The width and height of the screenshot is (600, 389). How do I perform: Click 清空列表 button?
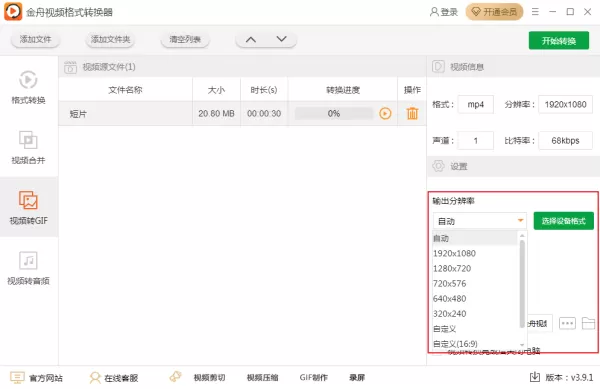coord(185,39)
